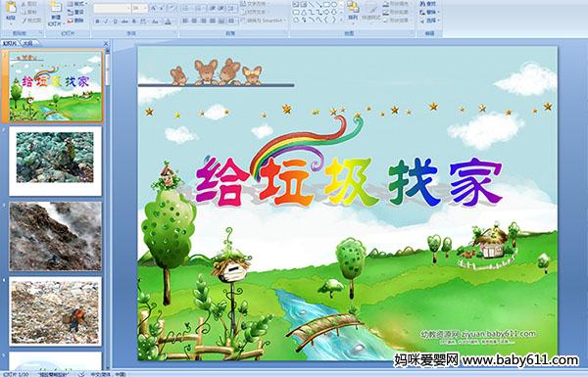
Task: Select the second slide thumbnail
Action: pos(55,161)
